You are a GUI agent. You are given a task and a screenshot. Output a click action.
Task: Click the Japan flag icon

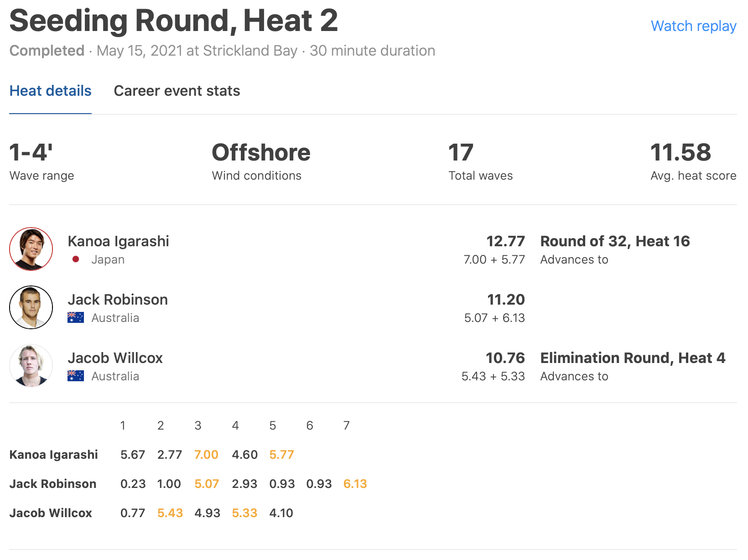76,259
